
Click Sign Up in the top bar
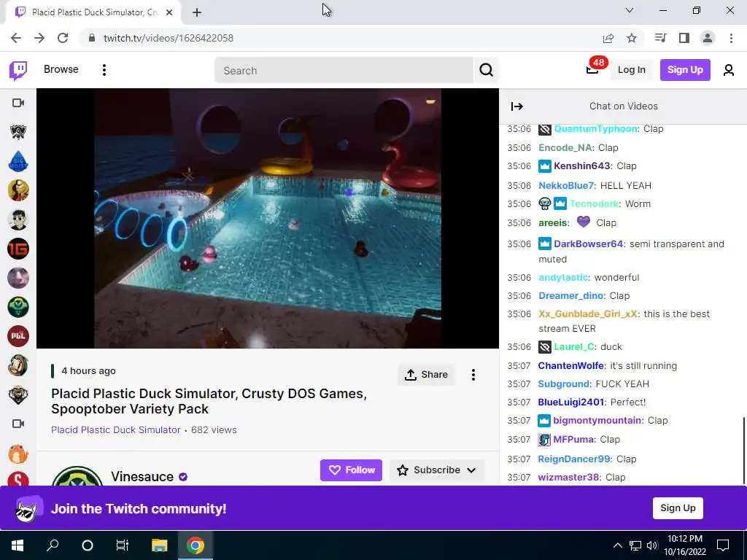coord(684,70)
